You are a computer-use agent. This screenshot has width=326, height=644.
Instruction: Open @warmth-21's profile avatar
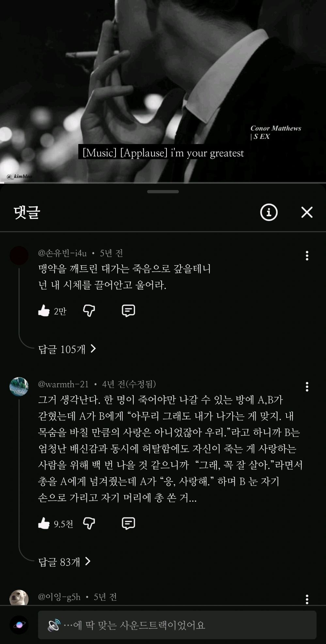click(19, 387)
